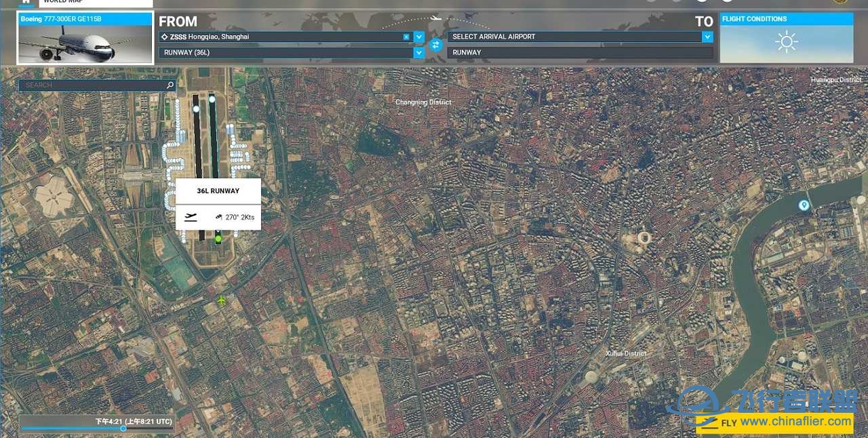Click the search magnifier icon
This screenshot has height=438, width=868.
pos(170,85)
